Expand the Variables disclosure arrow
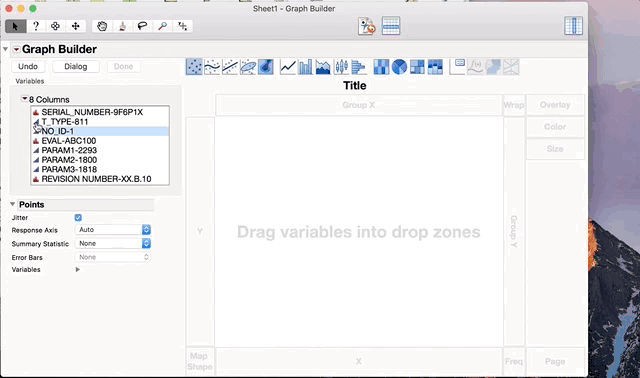 [x=78, y=269]
